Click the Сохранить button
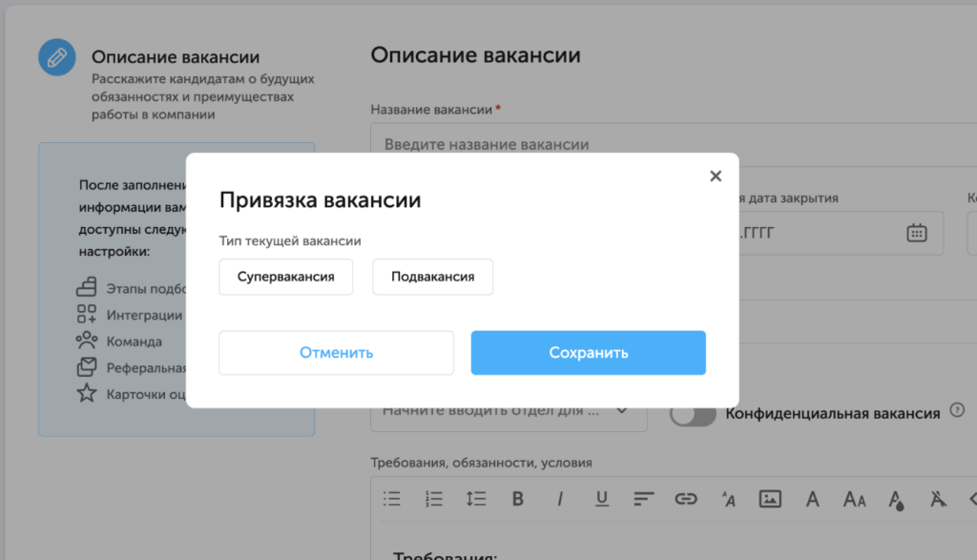 (x=588, y=353)
